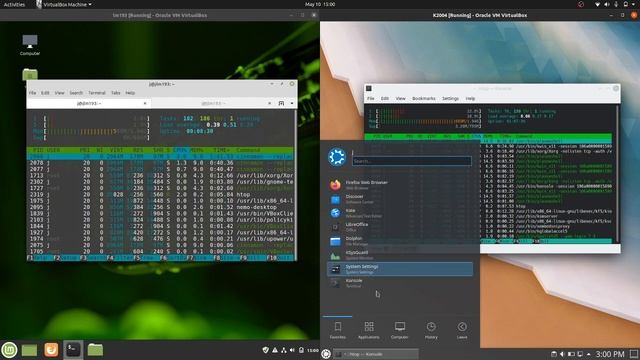
Task: Expand hidden KDE system tray icons arrow
Action: (588, 354)
